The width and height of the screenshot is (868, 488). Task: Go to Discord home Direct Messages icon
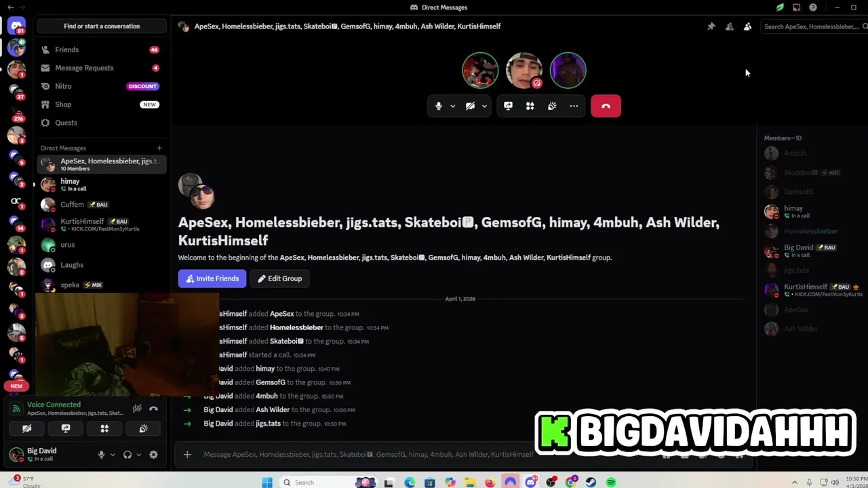click(16, 26)
